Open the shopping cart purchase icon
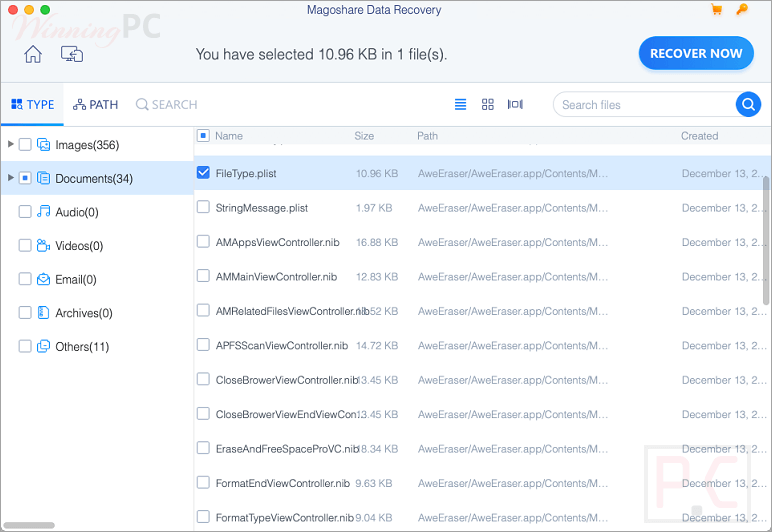Image resolution: width=772 pixels, height=532 pixels. [717, 9]
